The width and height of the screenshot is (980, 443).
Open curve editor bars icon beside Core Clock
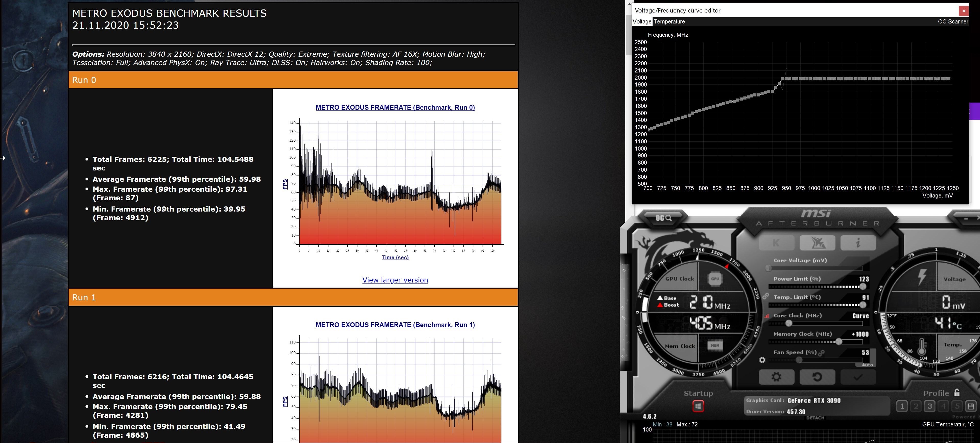[x=767, y=316]
